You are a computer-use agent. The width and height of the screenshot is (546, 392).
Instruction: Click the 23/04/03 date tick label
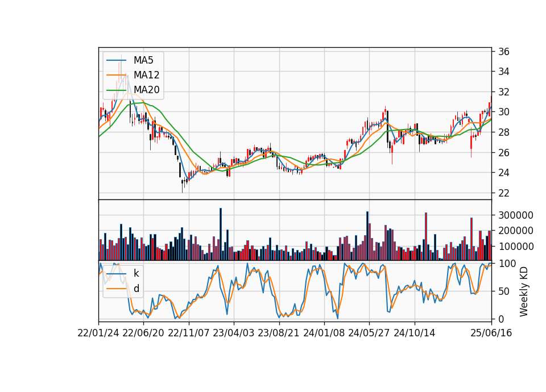click(234, 333)
